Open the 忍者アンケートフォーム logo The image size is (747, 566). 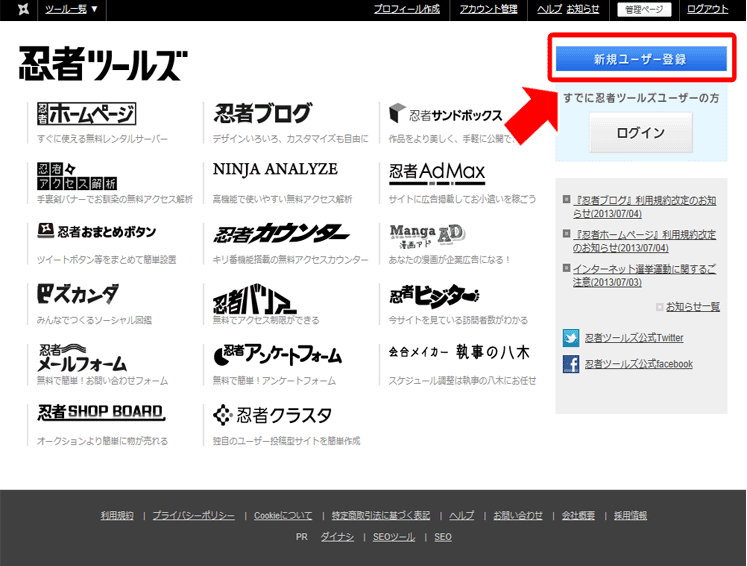tap(277, 355)
